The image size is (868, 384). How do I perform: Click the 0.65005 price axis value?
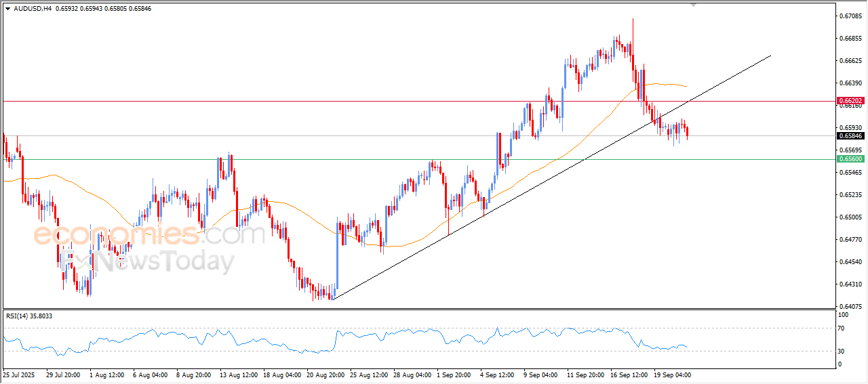pyautogui.click(x=850, y=217)
